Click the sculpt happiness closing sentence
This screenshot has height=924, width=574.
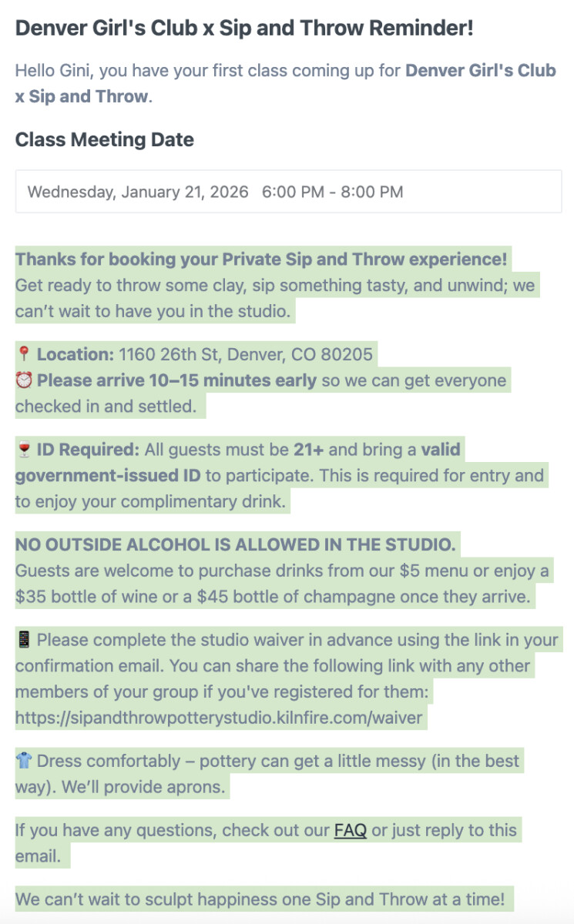click(x=260, y=899)
